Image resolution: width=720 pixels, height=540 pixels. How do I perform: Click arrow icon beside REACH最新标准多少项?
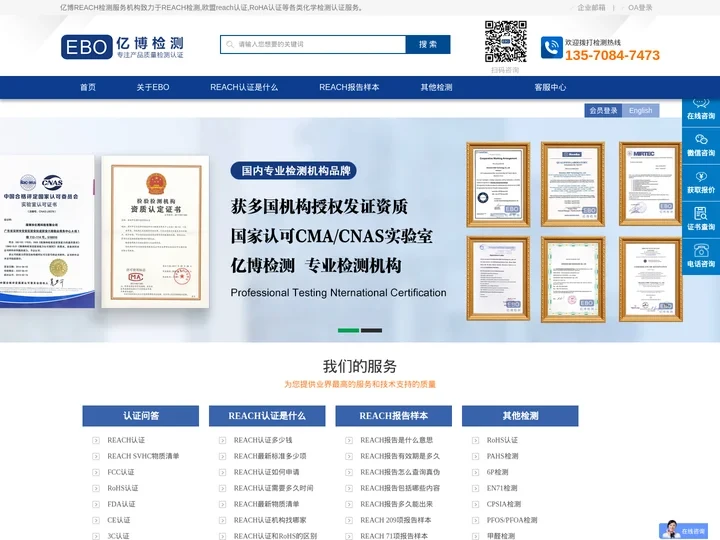[222, 456]
